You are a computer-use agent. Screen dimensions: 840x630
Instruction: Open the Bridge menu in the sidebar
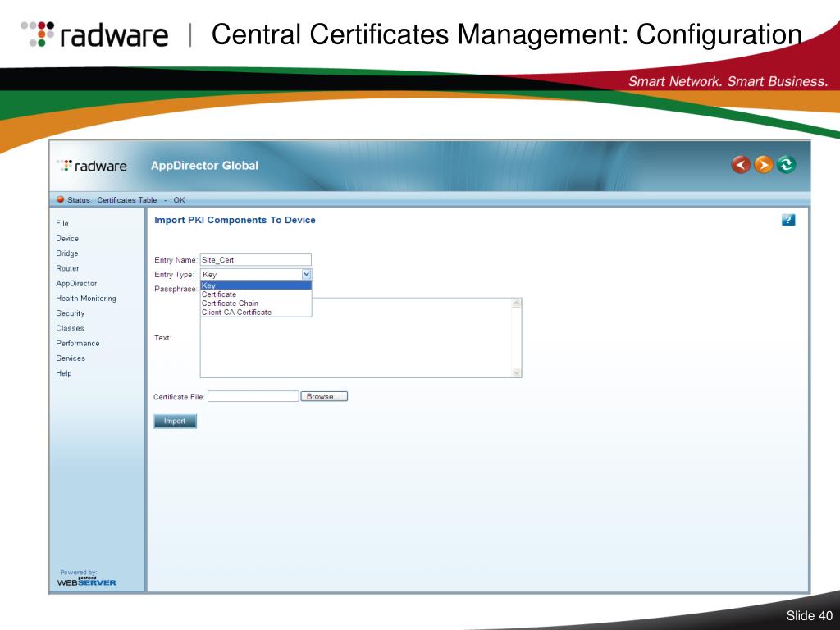67,253
